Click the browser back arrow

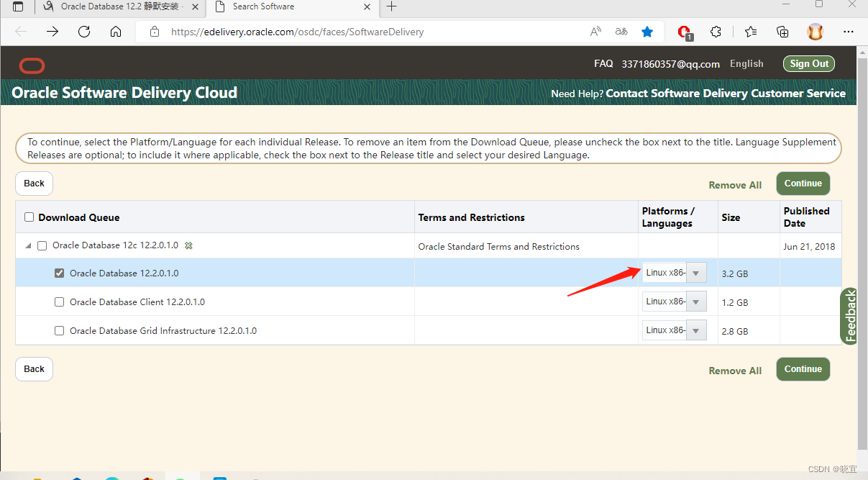pyautogui.click(x=21, y=32)
